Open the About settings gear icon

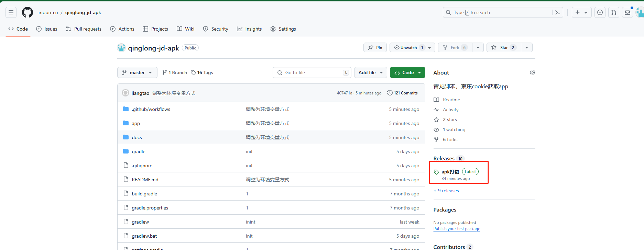click(x=533, y=72)
